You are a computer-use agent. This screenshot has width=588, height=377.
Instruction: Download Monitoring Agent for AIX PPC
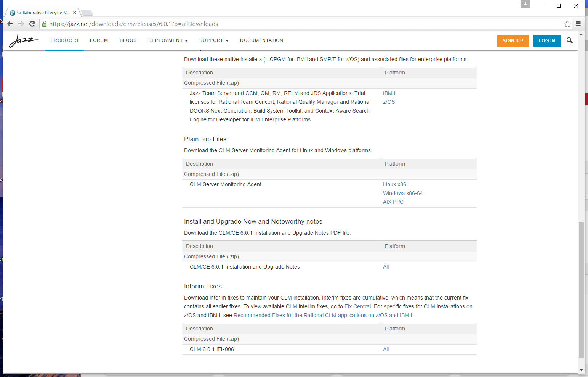point(393,202)
